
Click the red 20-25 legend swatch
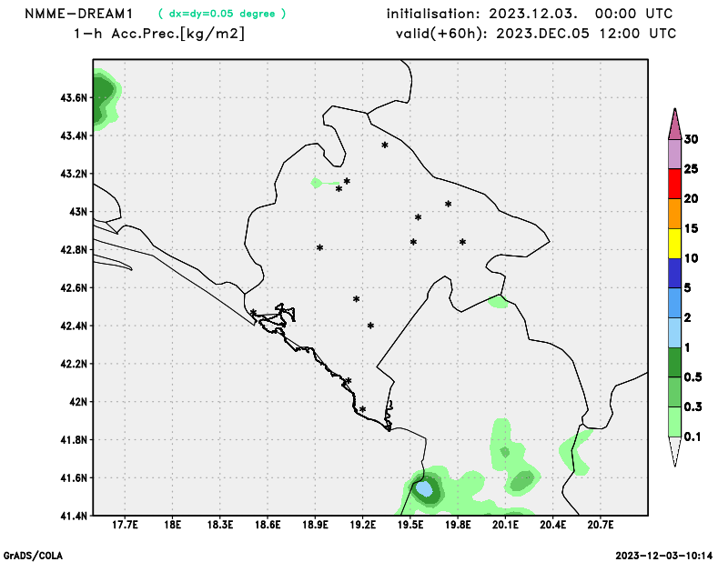pos(674,184)
